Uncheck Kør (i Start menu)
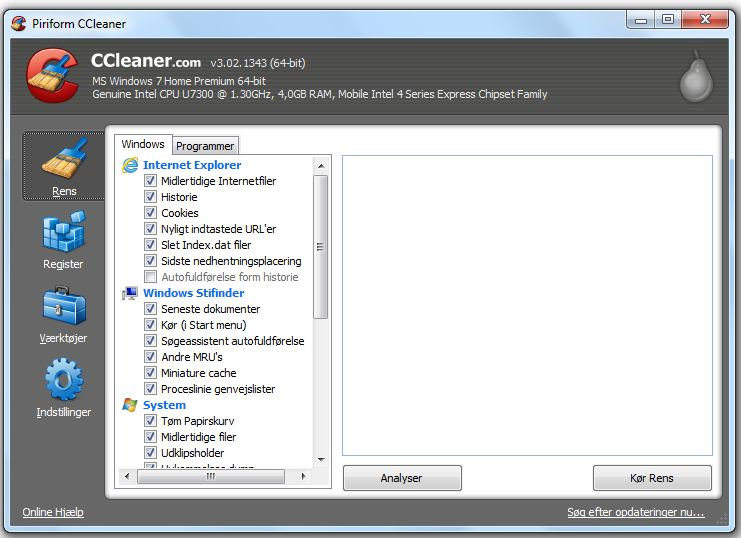The height and width of the screenshot is (538, 741). [x=150, y=325]
